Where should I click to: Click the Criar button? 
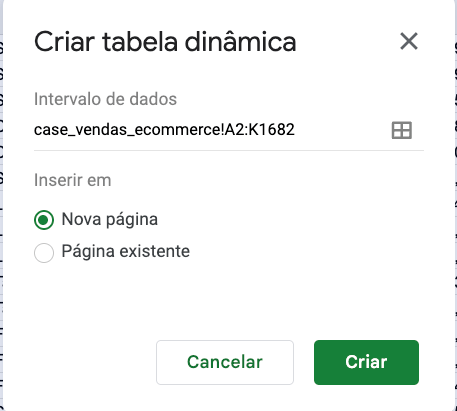coord(366,362)
